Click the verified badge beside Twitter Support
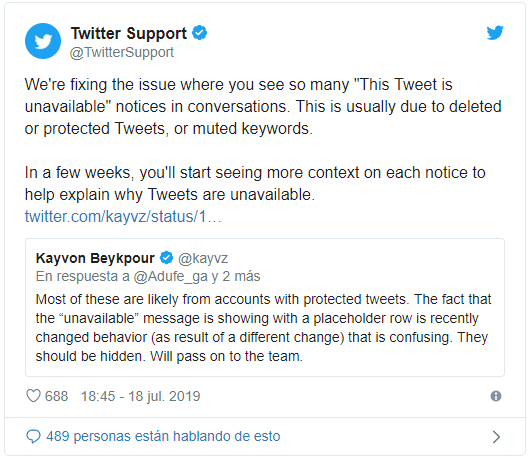Image resolution: width=529 pixels, height=465 pixels. [x=199, y=33]
